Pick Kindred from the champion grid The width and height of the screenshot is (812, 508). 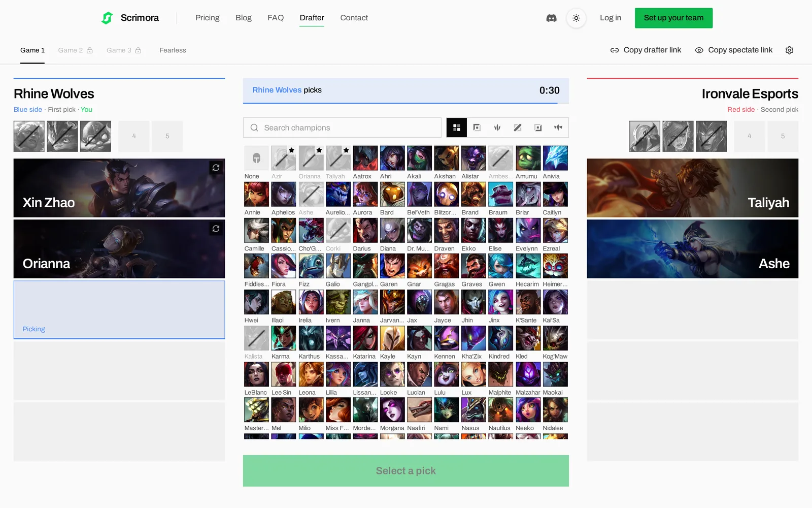[501, 338]
